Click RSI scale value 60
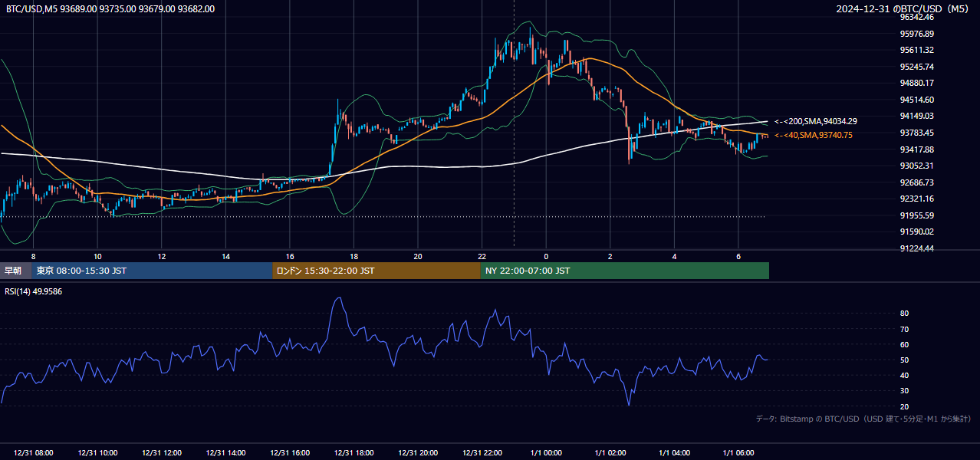 (904, 344)
